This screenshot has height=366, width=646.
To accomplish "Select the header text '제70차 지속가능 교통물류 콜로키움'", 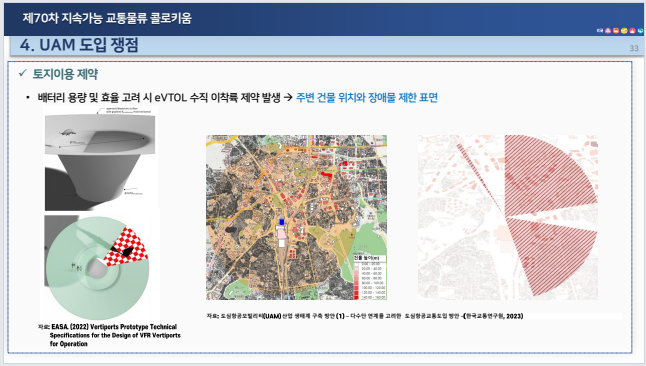I will pos(107,18).
